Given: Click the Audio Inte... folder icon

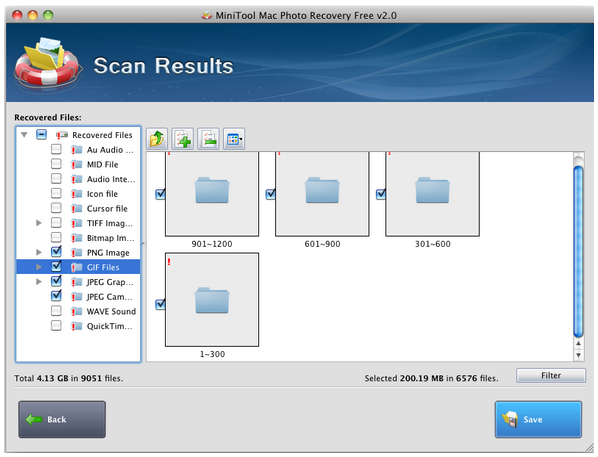Looking at the screenshot, I should (77, 179).
